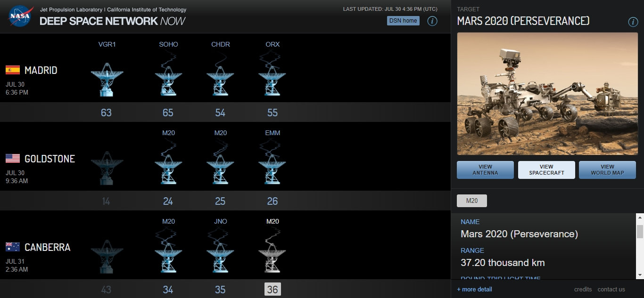This screenshot has width=644, height=298.
Task: Click antenna number 55
Action: pos(272,113)
